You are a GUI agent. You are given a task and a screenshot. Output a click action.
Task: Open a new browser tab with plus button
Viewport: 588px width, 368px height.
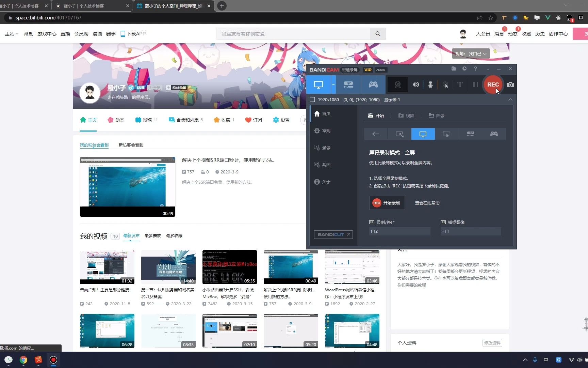coord(222,6)
